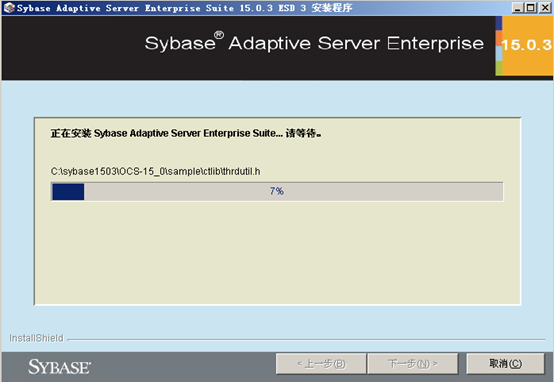Click the installer icon in the title bar
This screenshot has width=554, height=382.
tap(9, 7)
